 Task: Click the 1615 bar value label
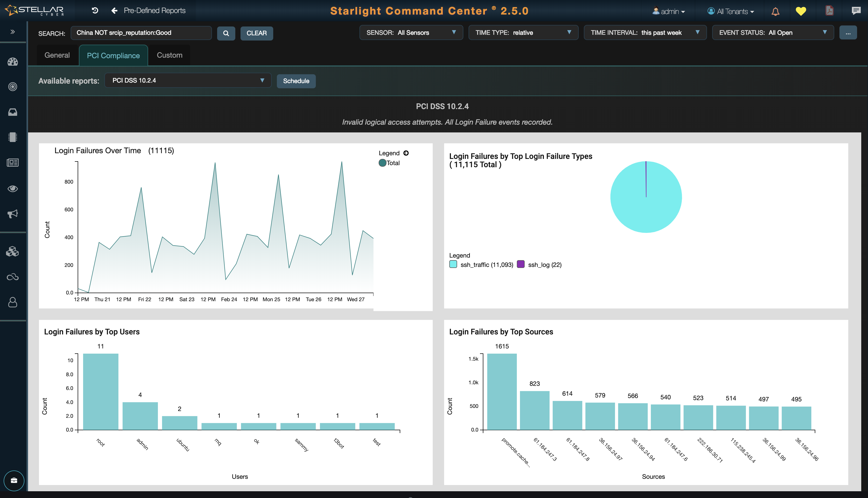coord(502,346)
